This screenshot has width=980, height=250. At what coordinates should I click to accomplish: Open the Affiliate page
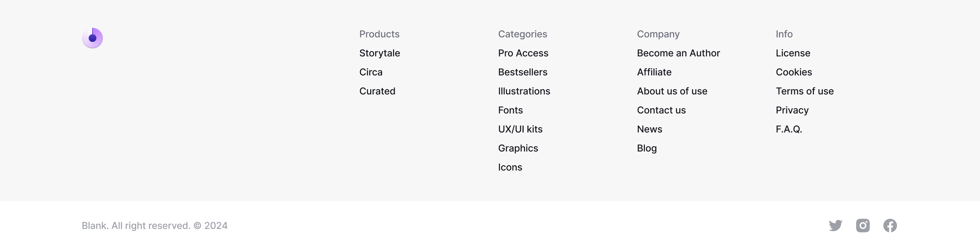click(x=654, y=72)
